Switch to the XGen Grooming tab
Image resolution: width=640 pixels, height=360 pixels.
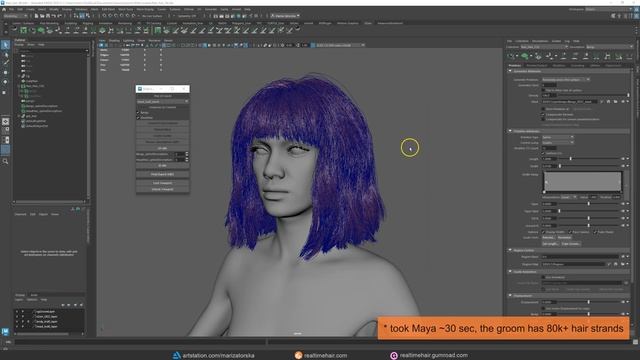point(578,65)
